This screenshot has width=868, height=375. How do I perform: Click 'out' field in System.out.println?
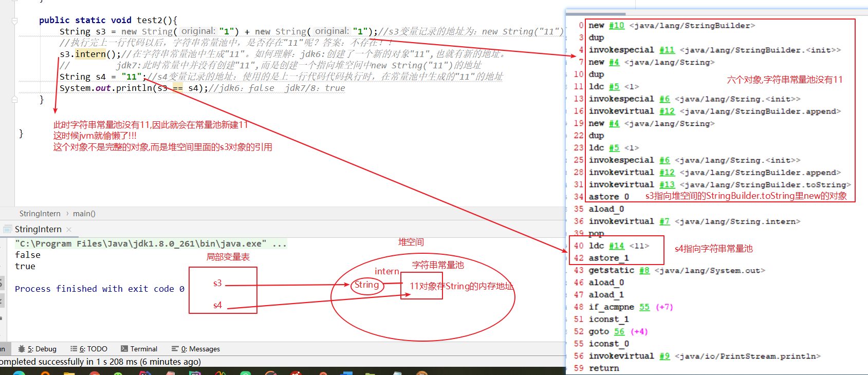click(x=103, y=88)
